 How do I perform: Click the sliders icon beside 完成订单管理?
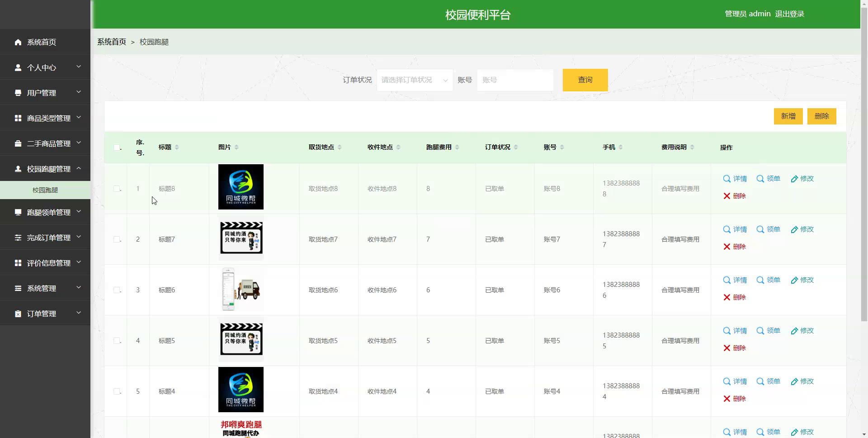click(18, 238)
